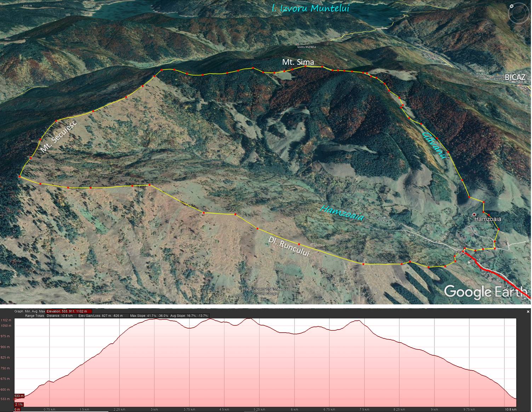Image resolution: width=532 pixels, height=412 pixels.
Task: Click the BICAZ town label
Action: pyautogui.click(x=515, y=77)
